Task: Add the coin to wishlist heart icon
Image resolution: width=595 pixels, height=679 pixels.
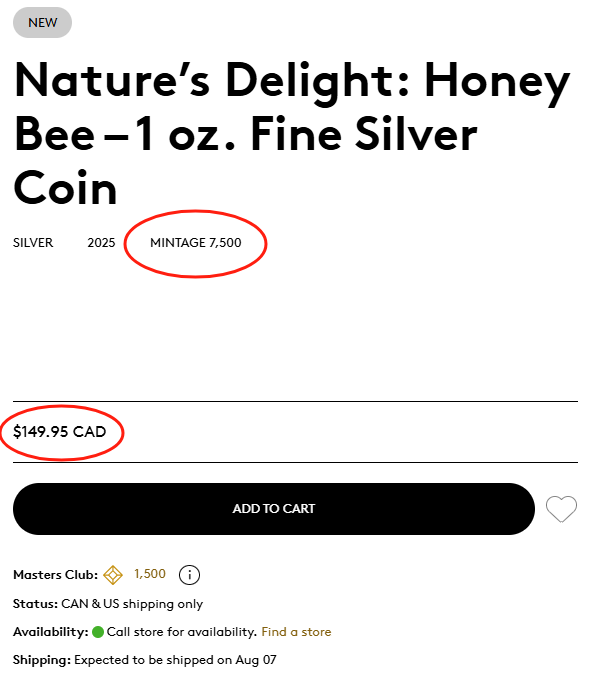Action: tap(561, 509)
